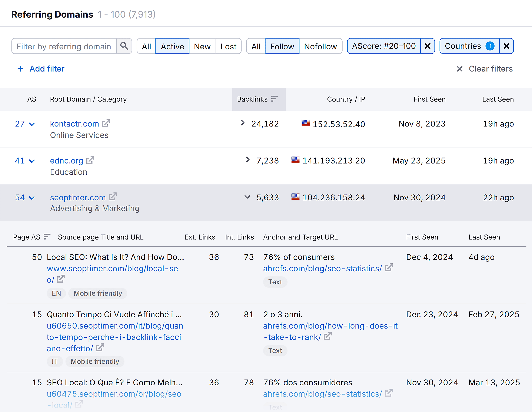Screen dimensions: 532x412
Task: Open external icon for take-to-rank/ target
Action: tap(328, 336)
